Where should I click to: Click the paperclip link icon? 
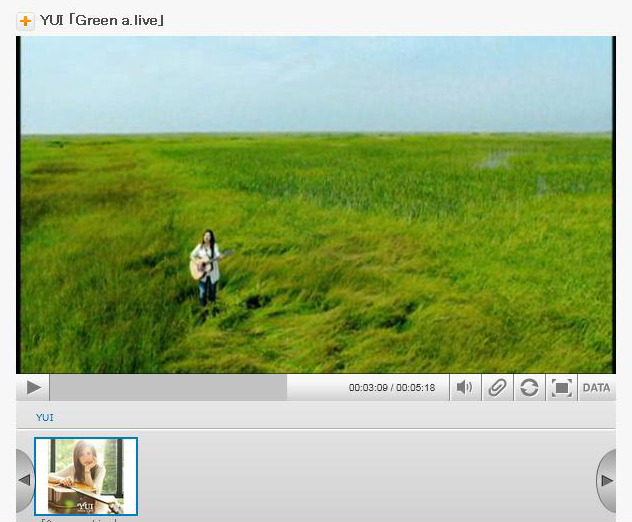497,388
